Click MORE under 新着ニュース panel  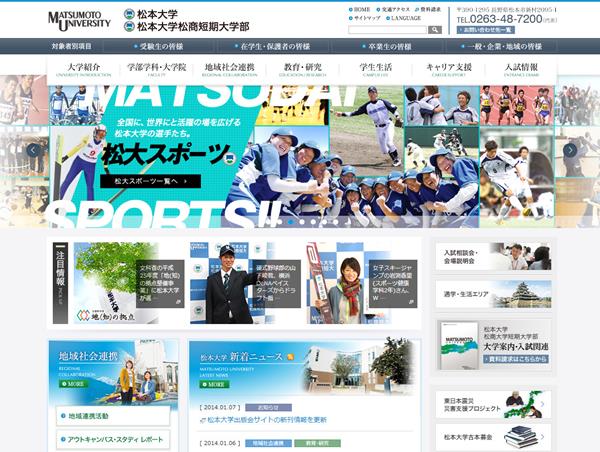pyautogui.click(x=214, y=384)
